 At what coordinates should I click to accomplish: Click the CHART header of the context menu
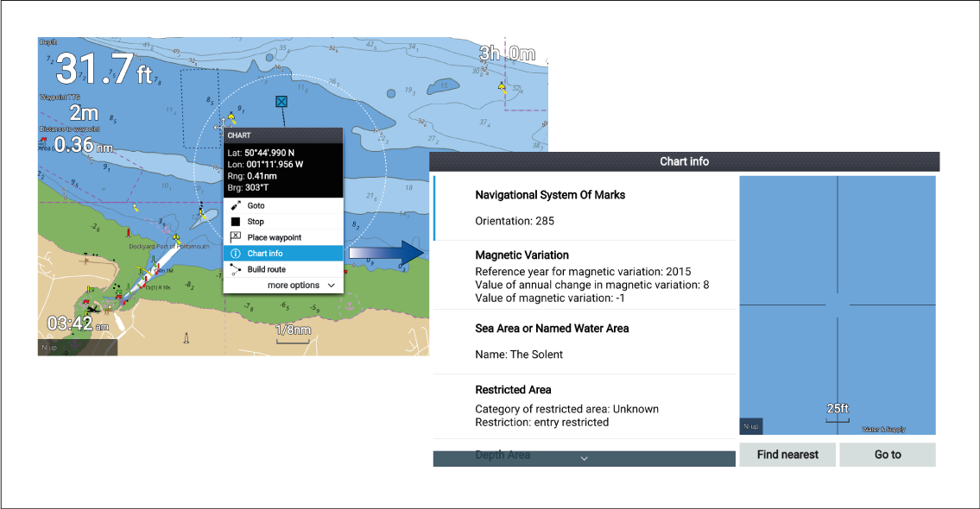point(283,135)
